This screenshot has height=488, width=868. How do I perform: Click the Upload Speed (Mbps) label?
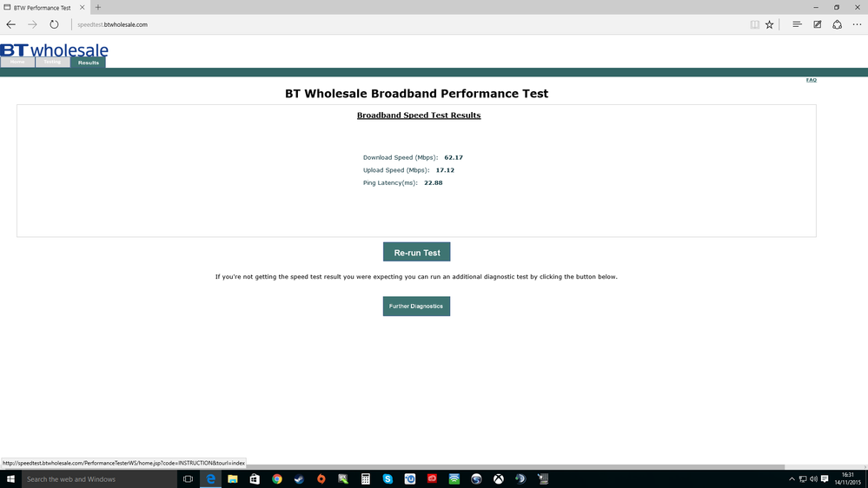396,170
